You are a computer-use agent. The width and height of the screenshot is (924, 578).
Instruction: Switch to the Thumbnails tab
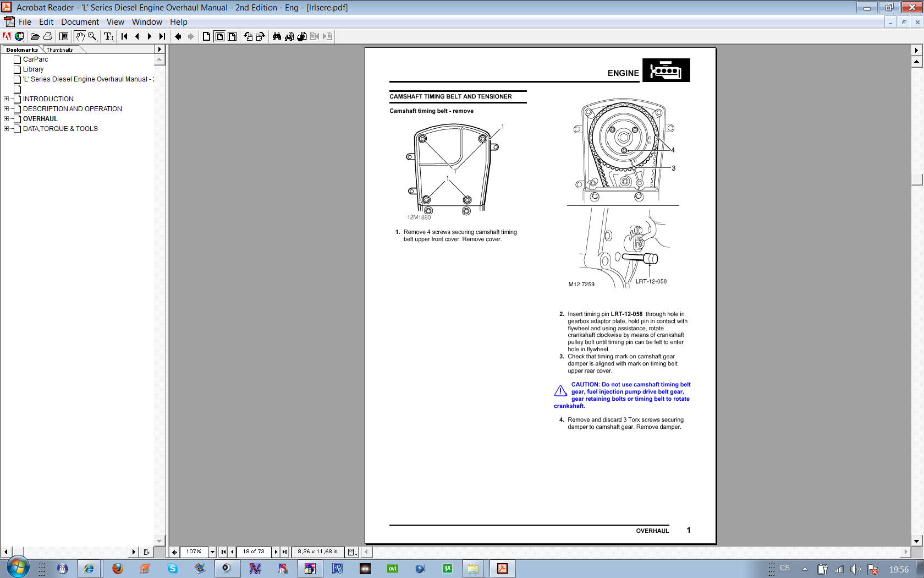point(59,50)
